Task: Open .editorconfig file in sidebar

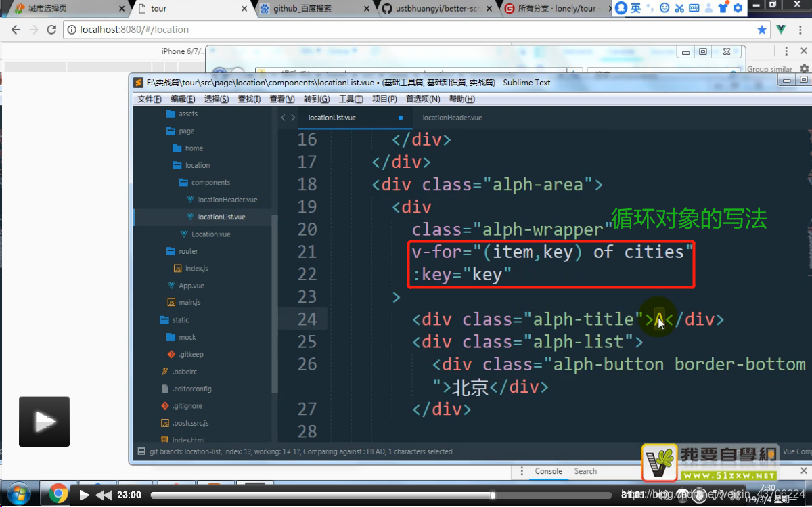Action: click(186, 389)
